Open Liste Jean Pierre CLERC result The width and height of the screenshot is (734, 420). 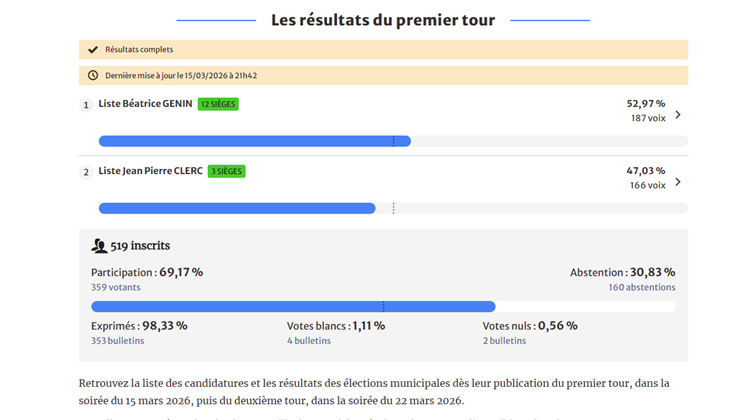150,171
